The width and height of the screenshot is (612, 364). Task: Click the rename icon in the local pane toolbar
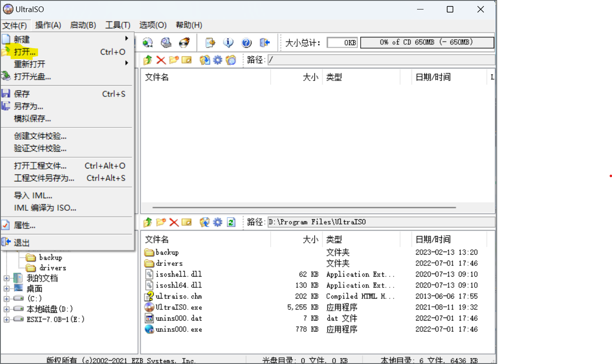click(187, 222)
